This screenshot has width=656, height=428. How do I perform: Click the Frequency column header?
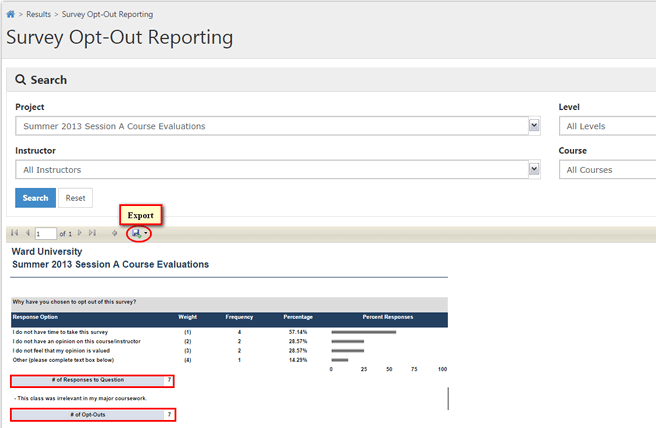[x=239, y=317]
